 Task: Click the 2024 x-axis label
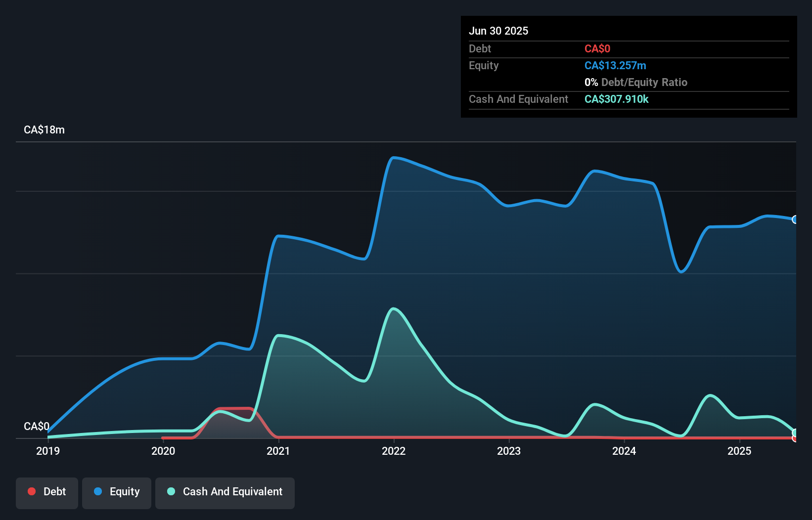(x=624, y=451)
